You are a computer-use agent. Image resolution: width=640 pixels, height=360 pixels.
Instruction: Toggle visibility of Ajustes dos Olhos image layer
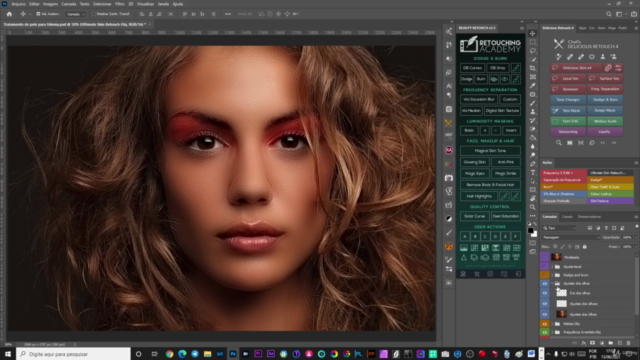(545, 314)
